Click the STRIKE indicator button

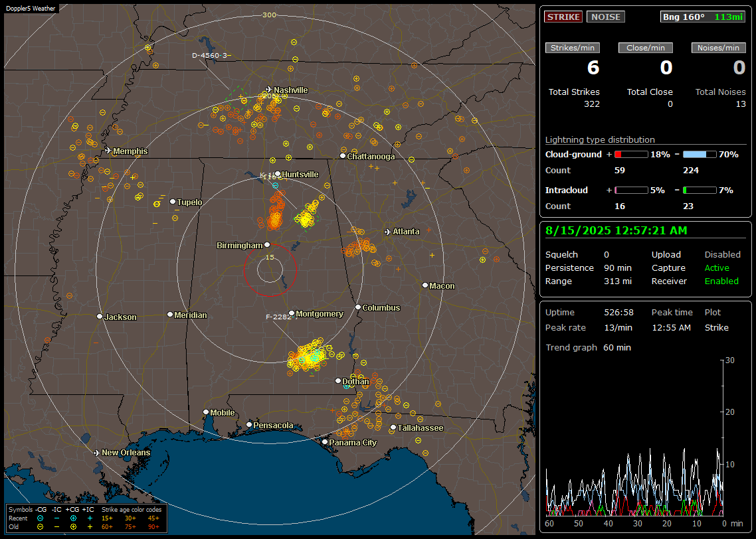[x=563, y=17]
